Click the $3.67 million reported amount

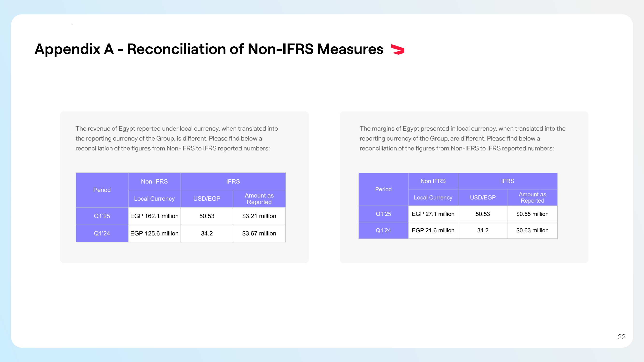tap(259, 233)
